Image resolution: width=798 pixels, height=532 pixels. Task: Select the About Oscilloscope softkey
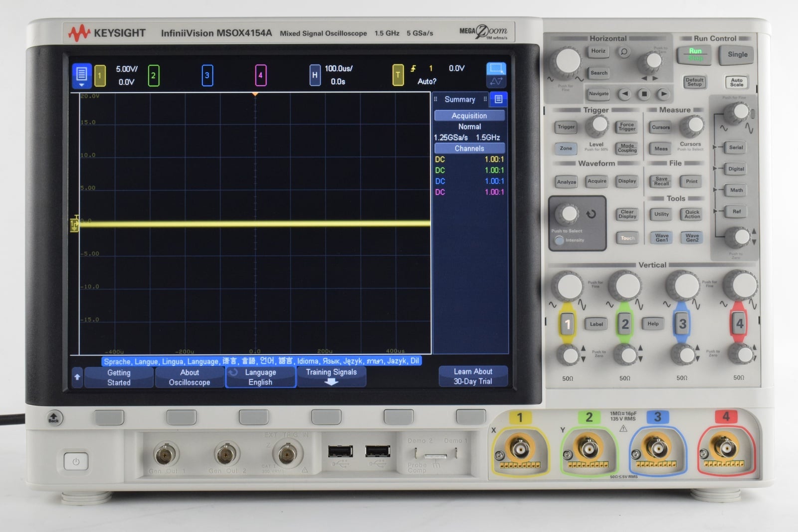190,377
